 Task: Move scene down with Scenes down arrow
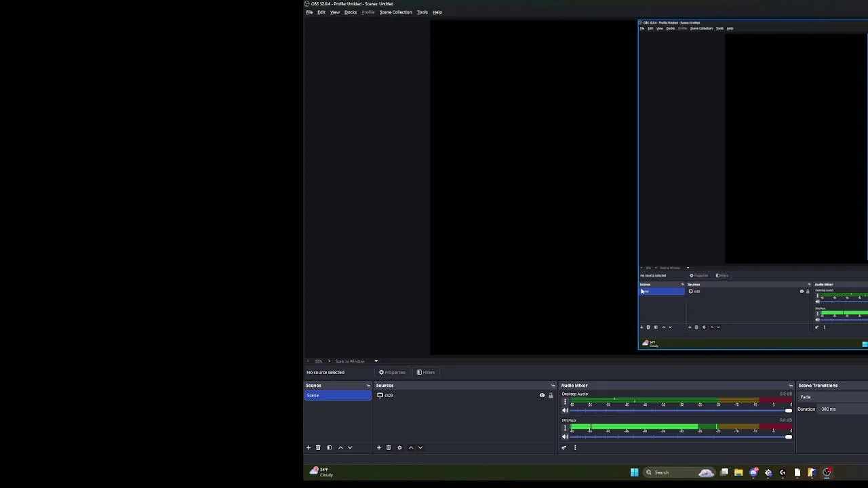350,447
